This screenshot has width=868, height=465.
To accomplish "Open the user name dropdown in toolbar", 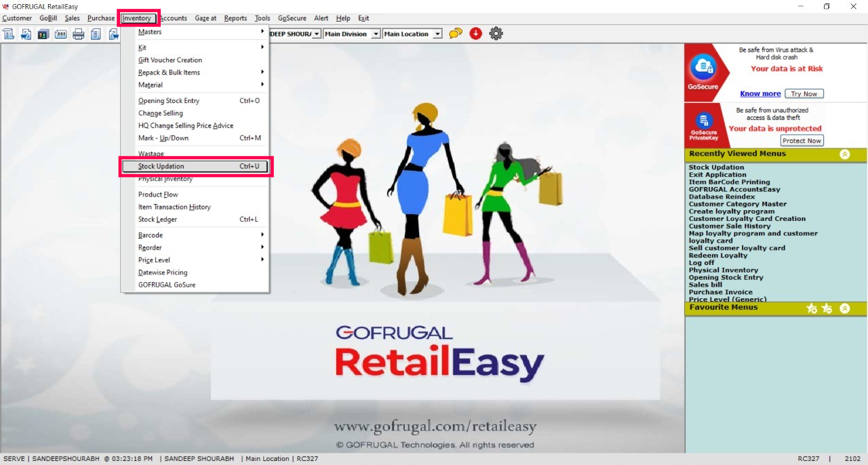I will pyautogui.click(x=317, y=34).
